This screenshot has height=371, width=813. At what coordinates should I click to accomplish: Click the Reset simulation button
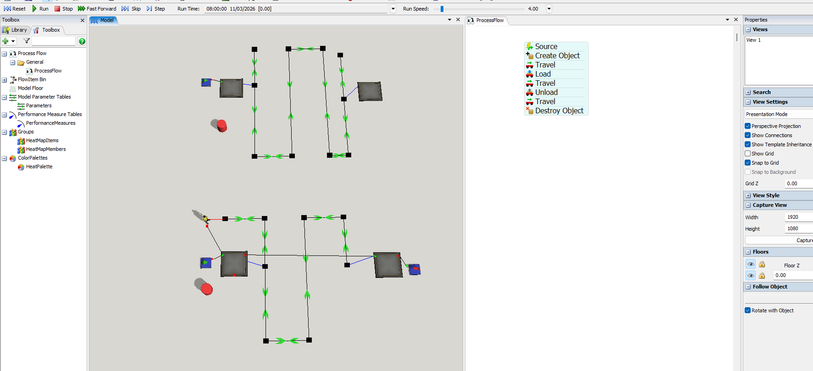click(15, 9)
